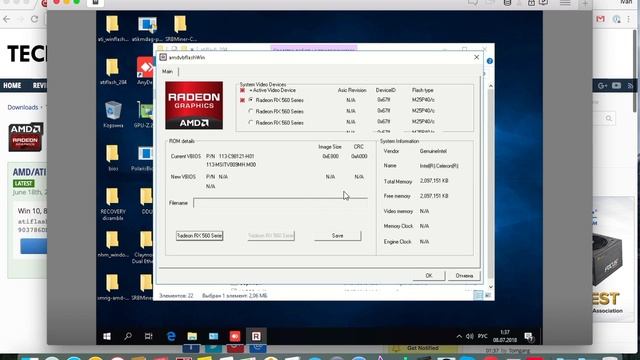Open the SRBMiner-C... folder on desktop
The image size is (640, 360).
tap(180, 28)
